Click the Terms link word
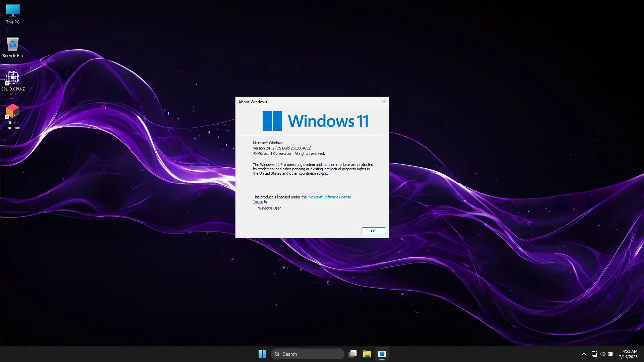 (x=258, y=202)
